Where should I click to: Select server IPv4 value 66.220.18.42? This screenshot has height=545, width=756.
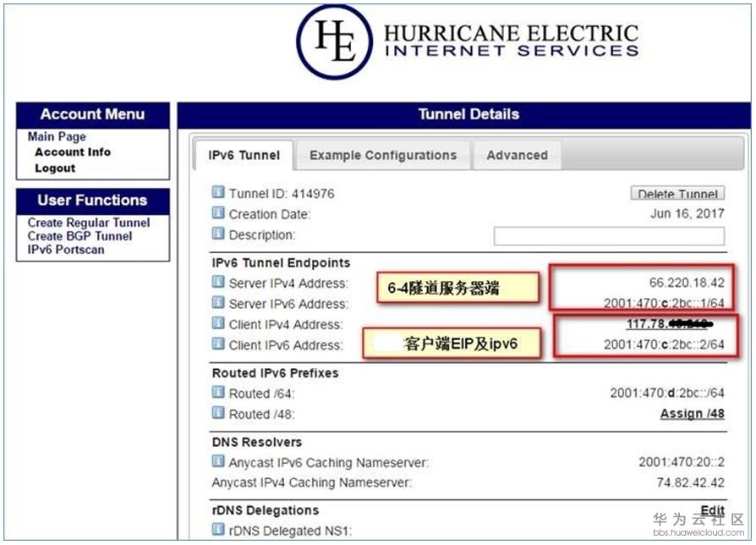point(687,283)
